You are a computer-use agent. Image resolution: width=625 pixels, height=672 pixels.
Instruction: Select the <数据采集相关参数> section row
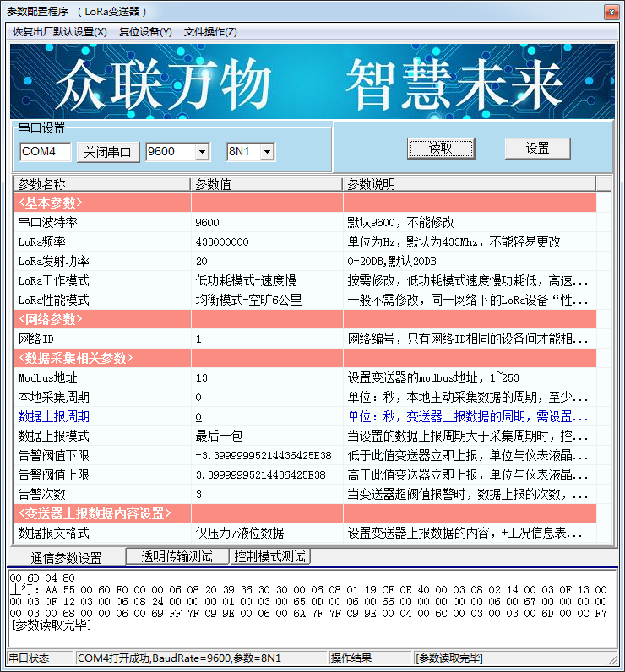[x=305, y=358]
